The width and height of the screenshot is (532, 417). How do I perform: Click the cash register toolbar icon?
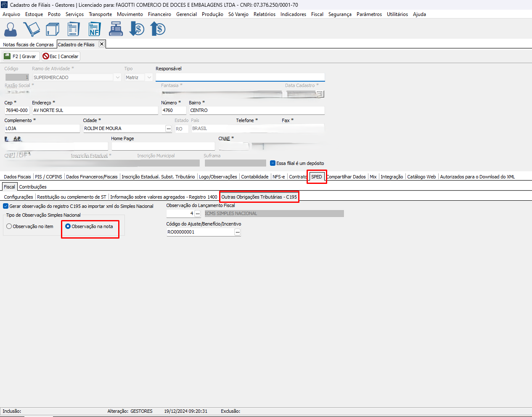pyautogui.click(x=116, y=29)
